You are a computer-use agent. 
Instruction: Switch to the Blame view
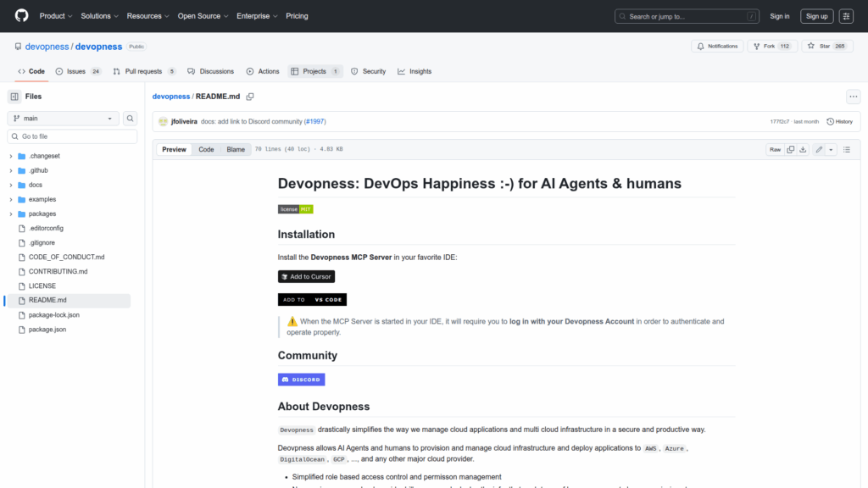coord(235,149)
